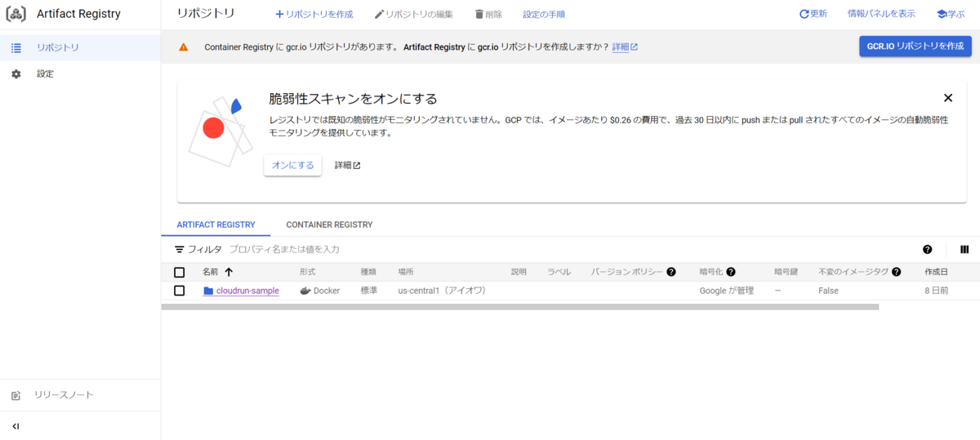Click the 不変のイメージタグ help icon
Viewport: 980px width, 440px height.
coord(896,272)
